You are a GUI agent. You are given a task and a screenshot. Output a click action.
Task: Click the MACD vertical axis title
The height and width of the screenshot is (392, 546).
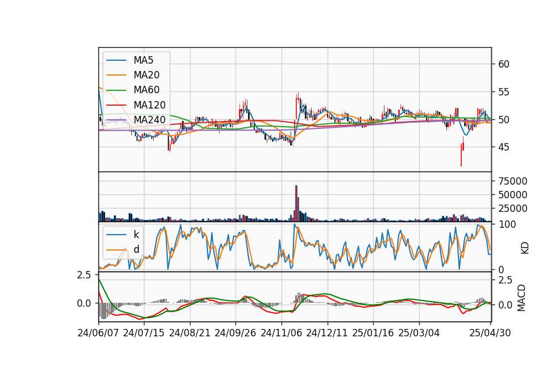point(522,298)
